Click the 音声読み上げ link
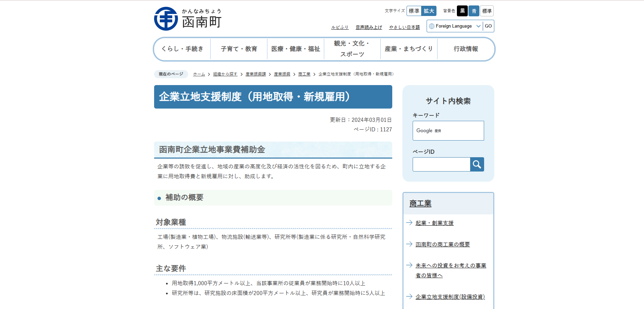The width and height of the screenshot is (644, 309). pyautogui.click(x=369, y=27)
